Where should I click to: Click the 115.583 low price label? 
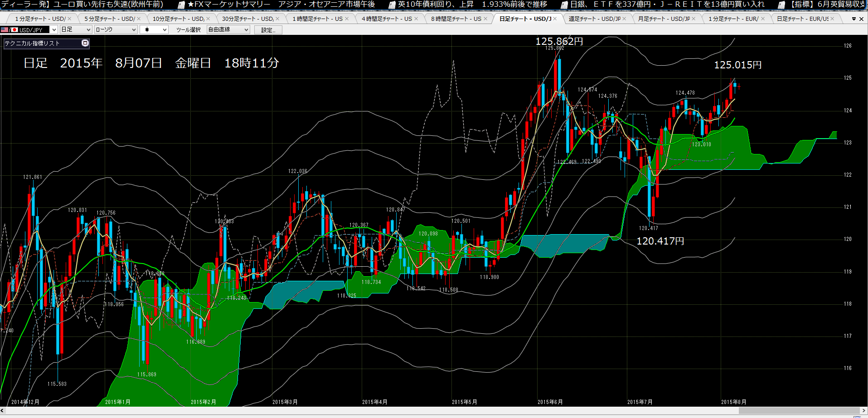[57, 384]
